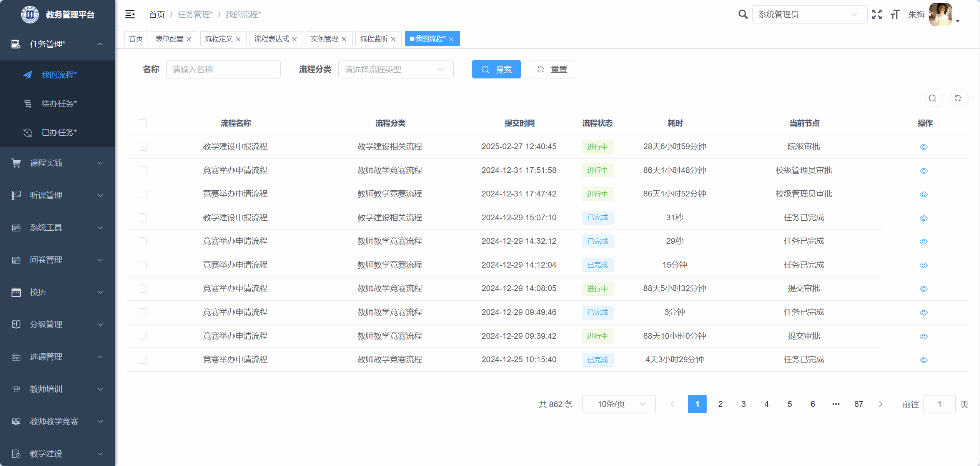
Task: Go to pagination page 3
Action: 743,404
